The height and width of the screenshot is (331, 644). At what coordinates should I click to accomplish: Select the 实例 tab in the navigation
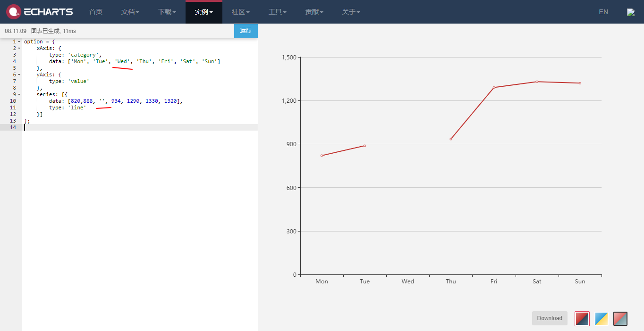203,12
